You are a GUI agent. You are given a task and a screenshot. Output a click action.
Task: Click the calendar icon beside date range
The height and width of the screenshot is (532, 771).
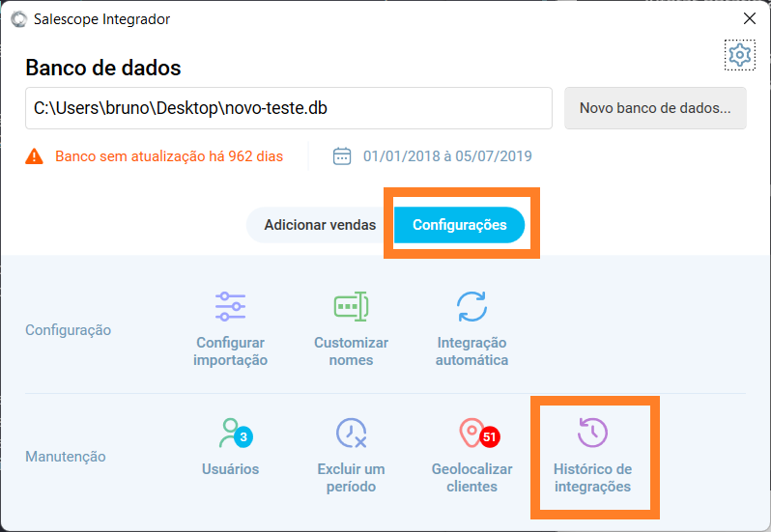pyautogui.click(x=342, y=156)
